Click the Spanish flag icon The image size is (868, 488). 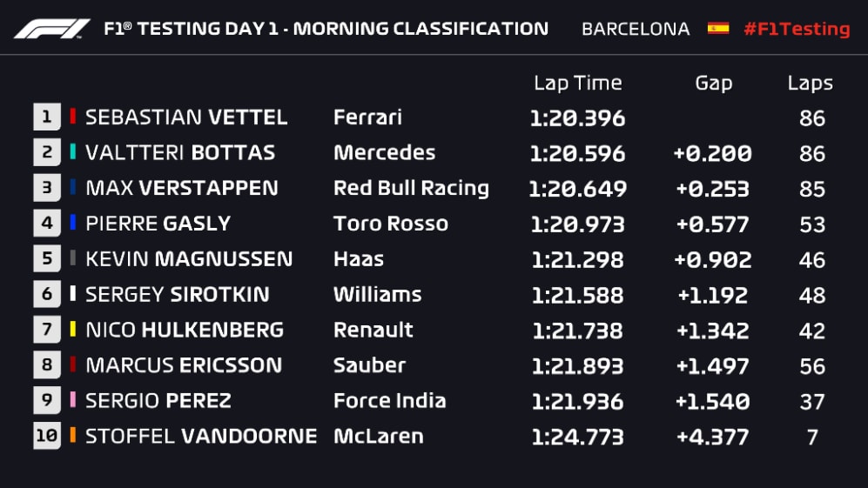(x=718, y=28)
